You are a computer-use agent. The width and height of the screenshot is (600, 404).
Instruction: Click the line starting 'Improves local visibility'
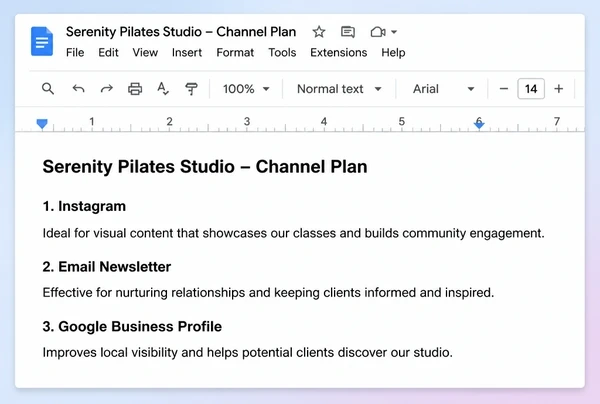248,352
